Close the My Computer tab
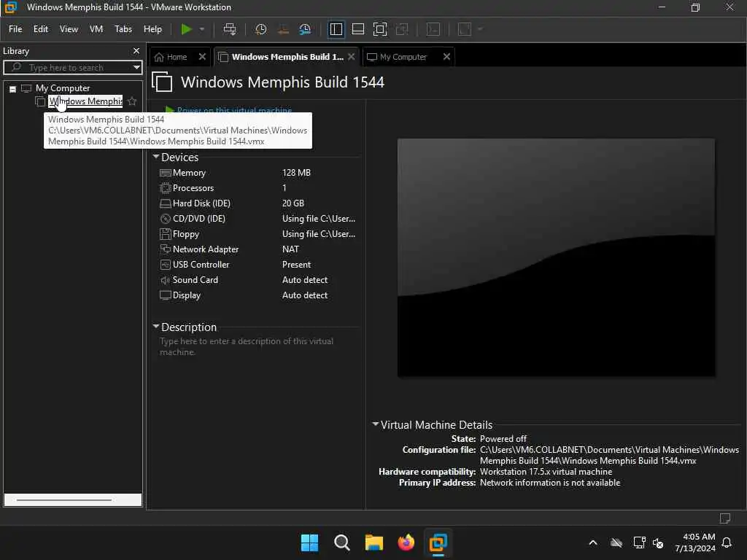Screen dimensions: 747x560 click(446, 57)
